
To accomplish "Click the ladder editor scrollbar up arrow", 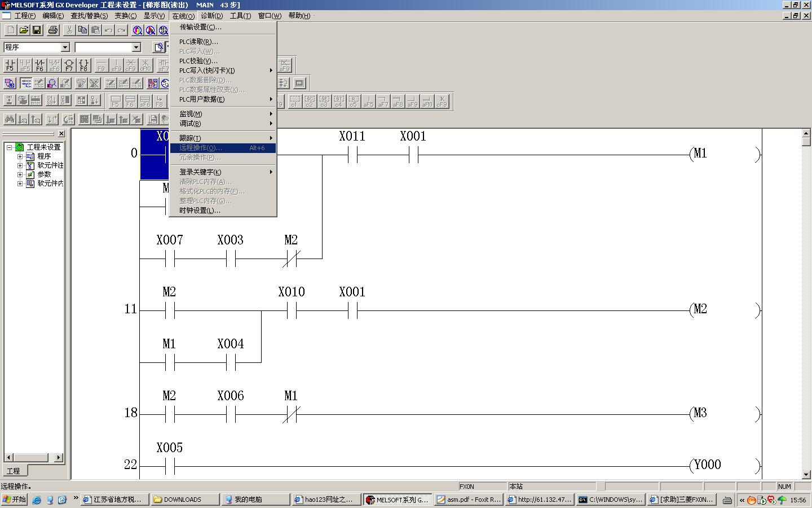I will 806,133.
